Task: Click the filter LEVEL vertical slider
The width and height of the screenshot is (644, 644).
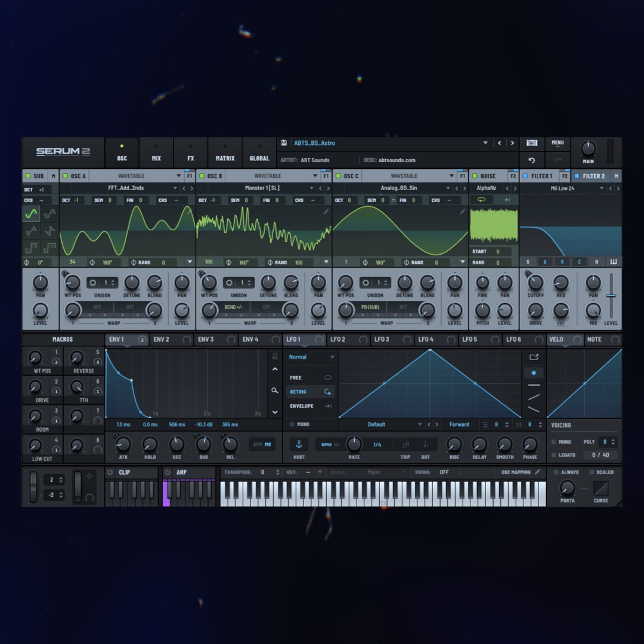Action: pos(611,295)
